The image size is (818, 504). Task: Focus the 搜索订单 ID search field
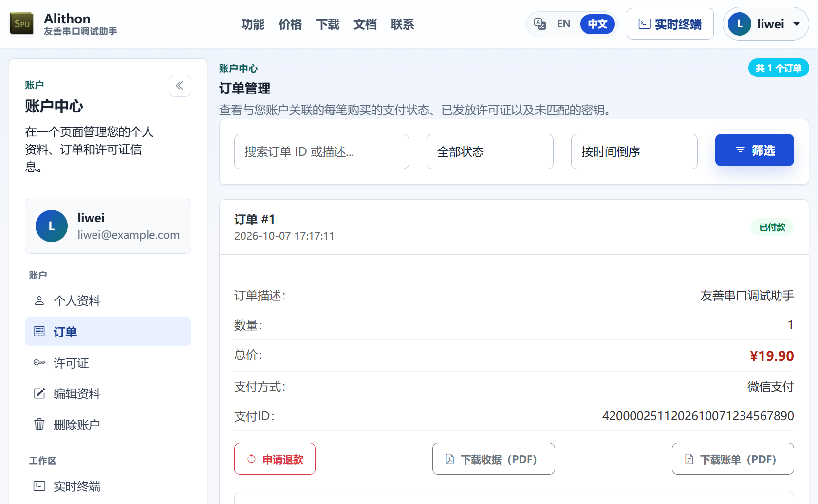(x=321, y=152)
